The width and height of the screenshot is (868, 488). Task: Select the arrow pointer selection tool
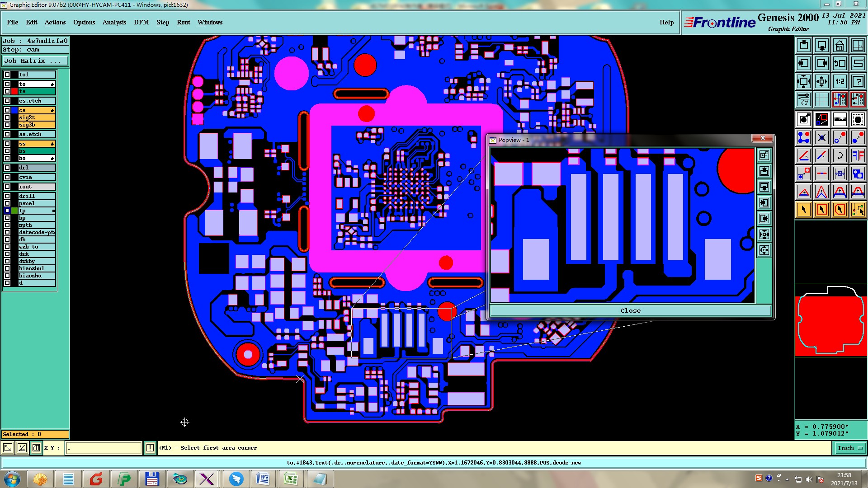coord(803,210)
